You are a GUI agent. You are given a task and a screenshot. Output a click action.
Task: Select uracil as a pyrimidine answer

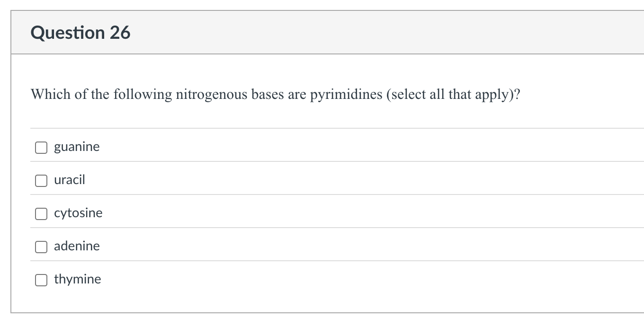[41, 180]
